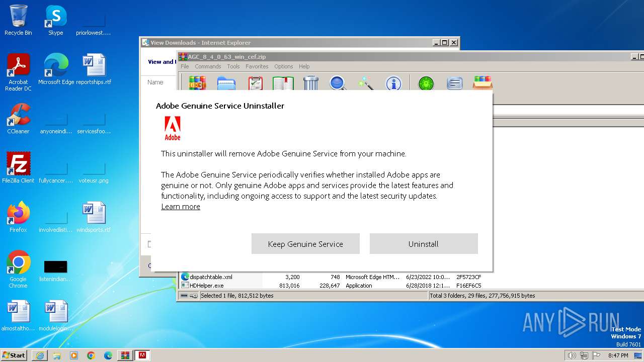Open WinRAR File menu
This screenshot has height=362, width=644.
point(185,66)
